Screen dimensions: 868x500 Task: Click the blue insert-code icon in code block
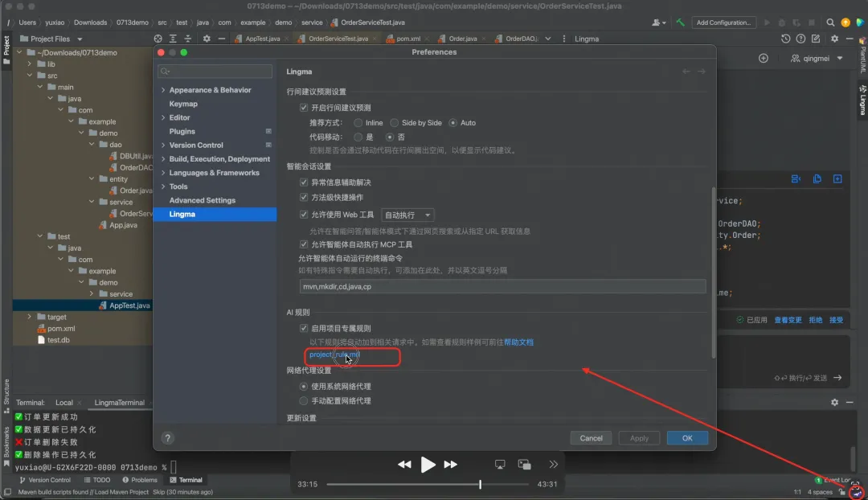point(796,178)
